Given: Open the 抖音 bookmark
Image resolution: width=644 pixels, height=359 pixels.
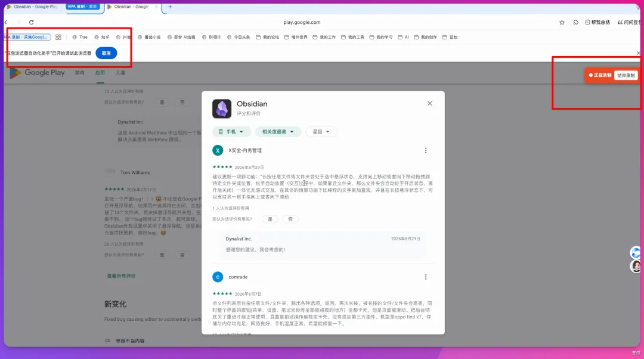Looking at the screenshot, I should (123, 37).
